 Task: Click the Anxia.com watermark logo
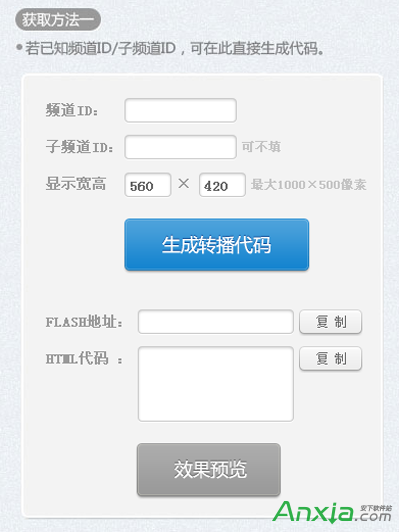pyautogui.click(x=332, y=512)
